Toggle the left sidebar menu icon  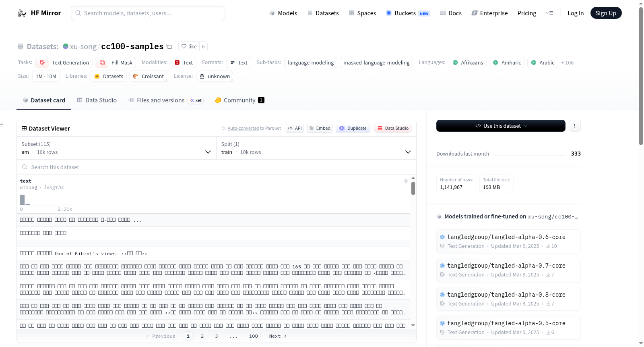click(x=2, y=125)
